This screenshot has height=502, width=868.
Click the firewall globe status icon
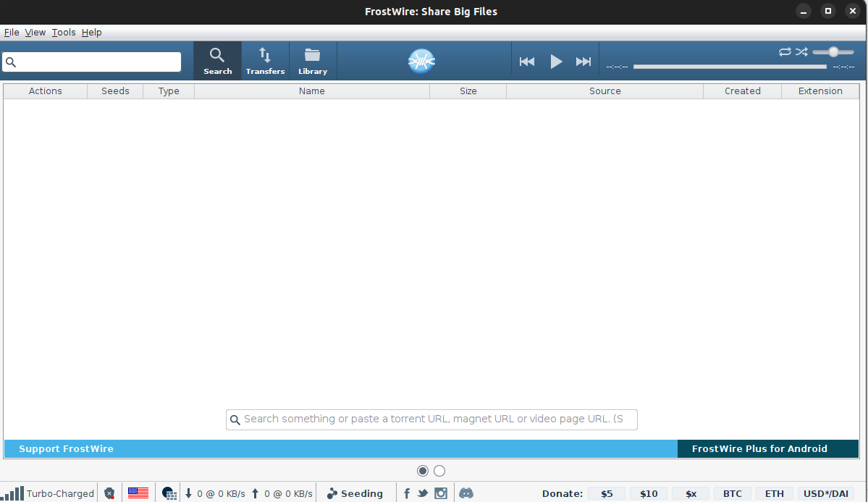(169, 493)
